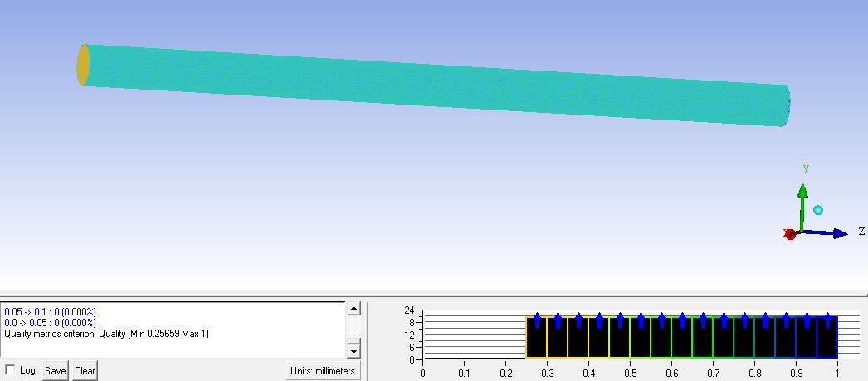This screenshot has height=381, width=868.
Task: Open the Units: millimeters button
Action: point(323,370)
